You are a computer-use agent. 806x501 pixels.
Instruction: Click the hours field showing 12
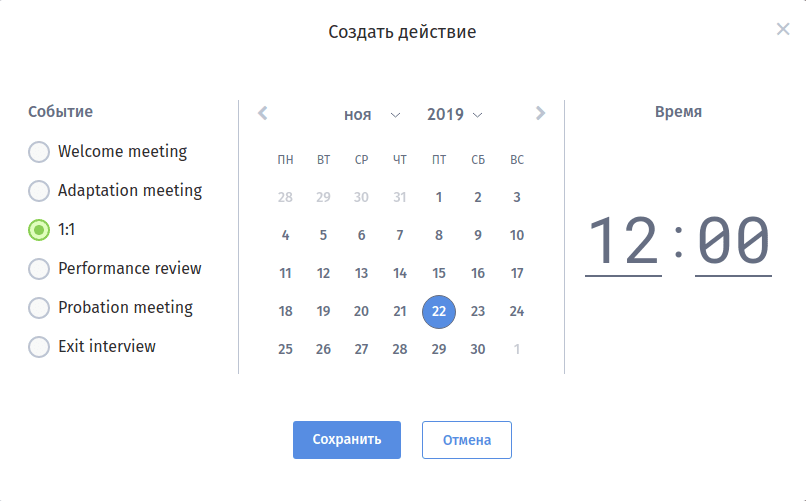(623, 242)
